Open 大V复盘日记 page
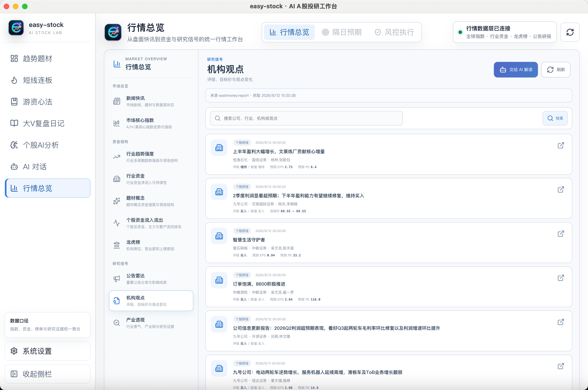The height and width of the screenshot is (390, 588). point(48,123)
